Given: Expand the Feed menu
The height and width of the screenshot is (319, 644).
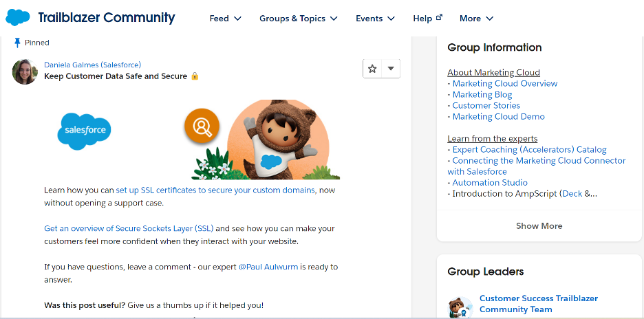Looking at the screenshot, I should click(x=226, y=19).
